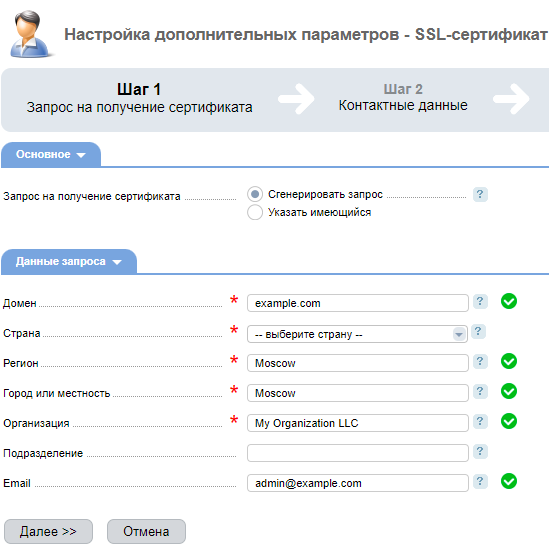Image resolution: width=552 pixels, height=550 pixels.
Task: Focus the Email field with admin@example.com
Action: point(358,483)
